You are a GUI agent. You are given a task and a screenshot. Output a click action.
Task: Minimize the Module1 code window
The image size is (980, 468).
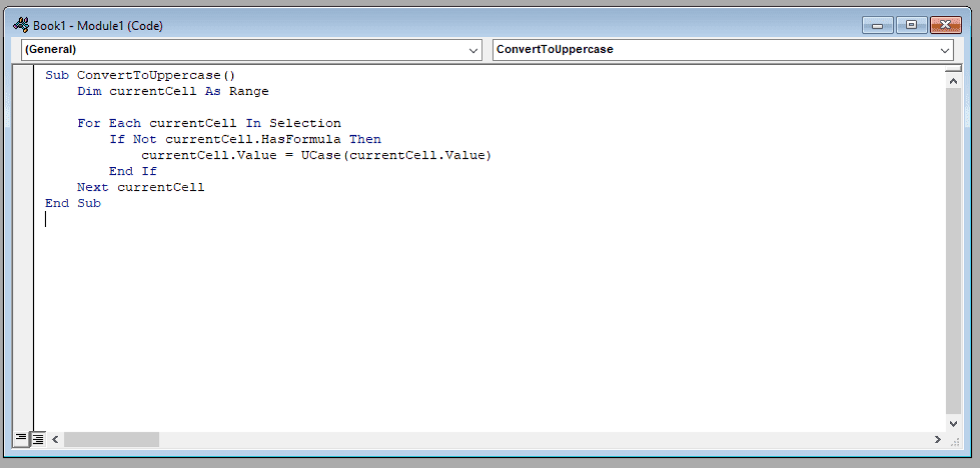point(877,26)
